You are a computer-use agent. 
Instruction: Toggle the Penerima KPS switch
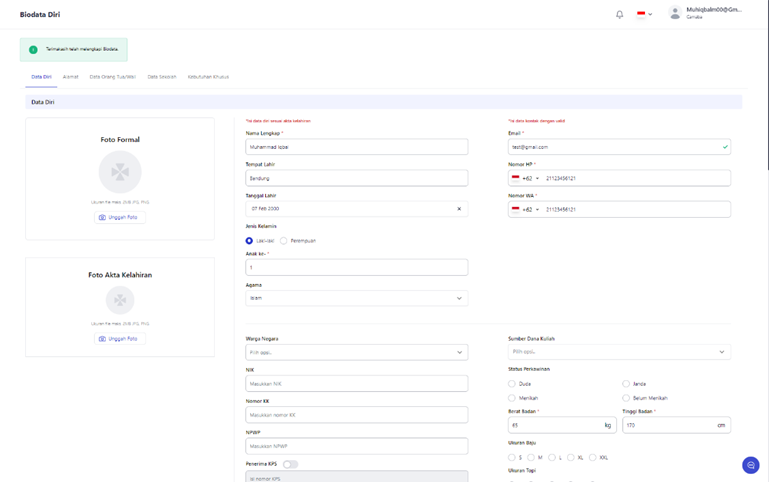click(290, 464)
